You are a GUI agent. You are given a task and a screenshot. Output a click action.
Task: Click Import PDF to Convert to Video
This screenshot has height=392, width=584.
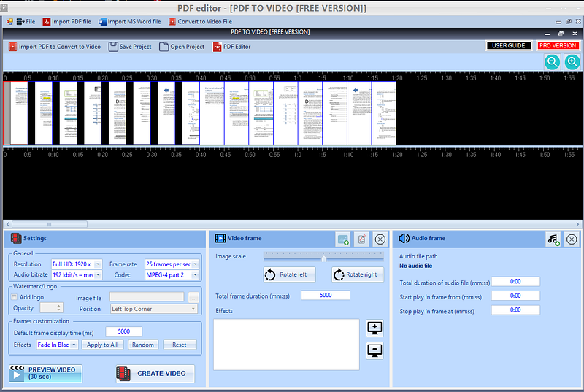point(55,47)
